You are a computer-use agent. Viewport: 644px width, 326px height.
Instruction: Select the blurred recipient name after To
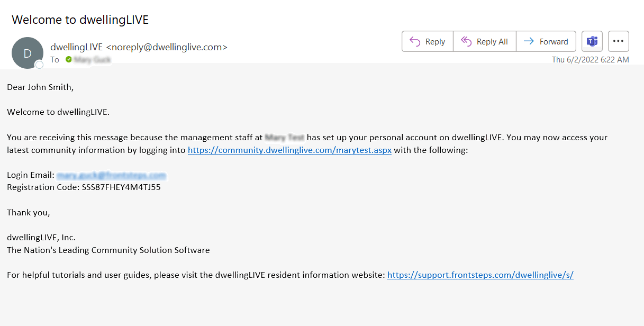coord(93,60)
